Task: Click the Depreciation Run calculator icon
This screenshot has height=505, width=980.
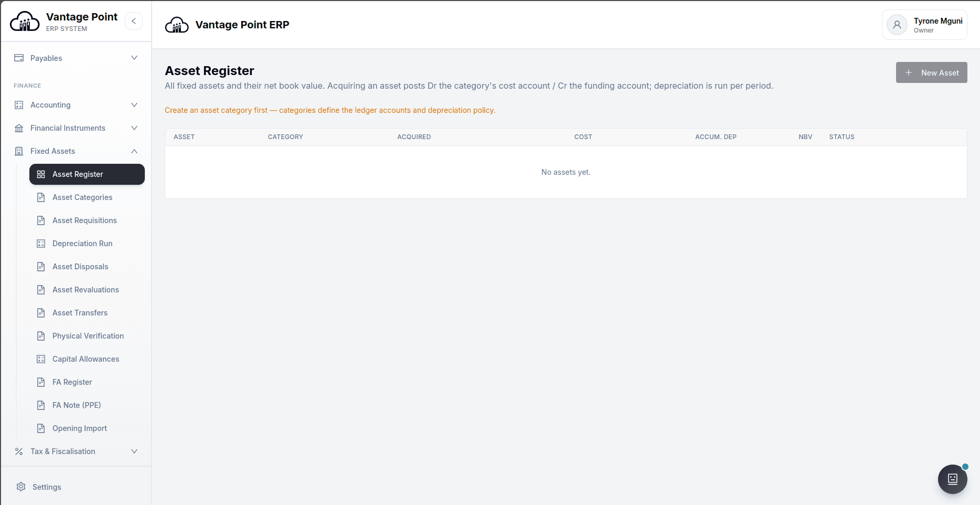Action: pyautogui.click(x=41, y=244)
